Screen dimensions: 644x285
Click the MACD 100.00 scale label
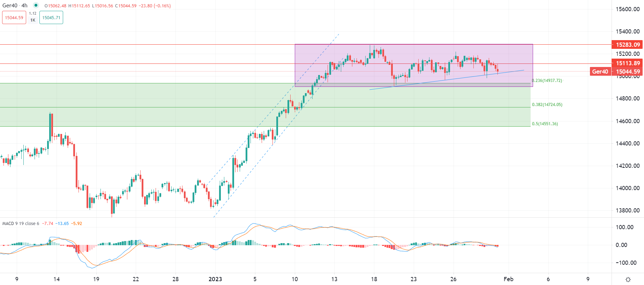coord(624,227)
